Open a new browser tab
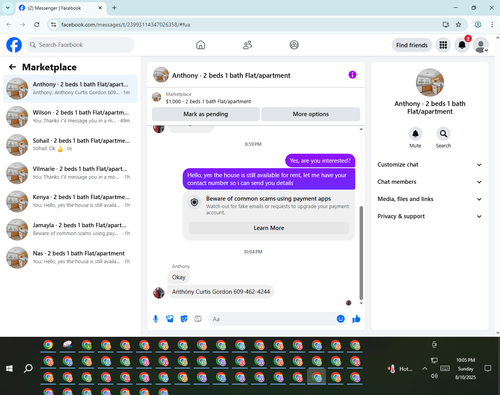The width and height of the screenshot is (500, 395). tap(114, 8)
